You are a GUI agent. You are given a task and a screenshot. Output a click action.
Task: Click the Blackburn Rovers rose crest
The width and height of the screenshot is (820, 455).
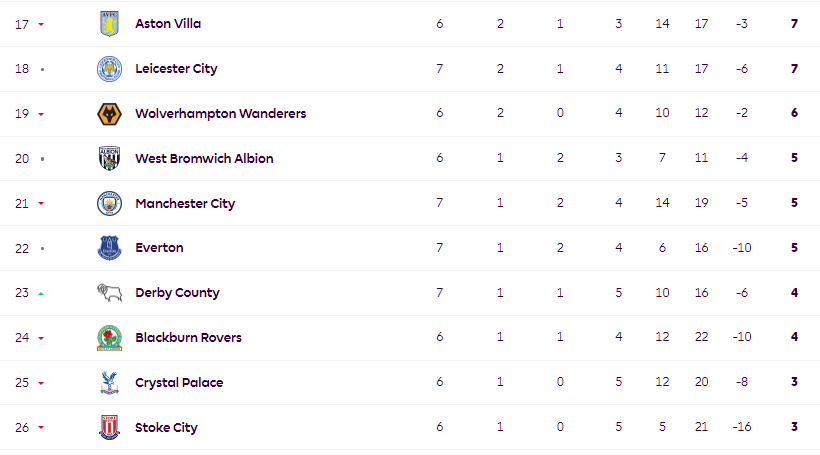click(x=109, y=338)
